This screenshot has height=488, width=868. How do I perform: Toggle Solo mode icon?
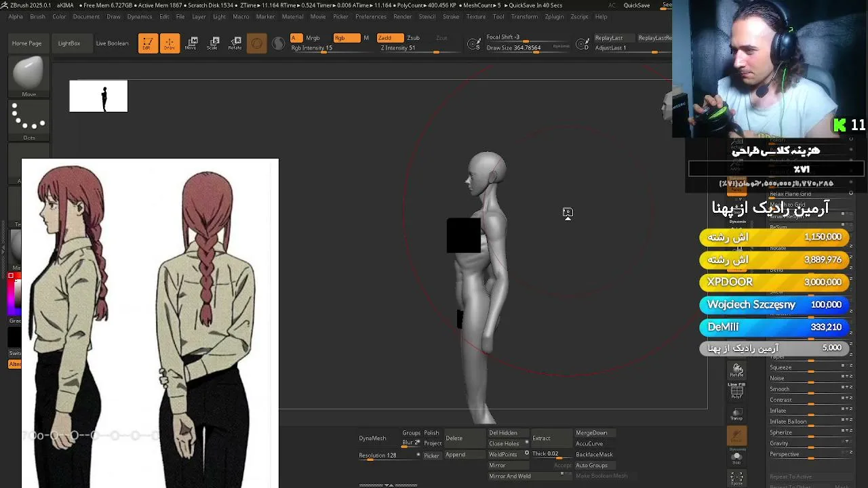point(737,457)
